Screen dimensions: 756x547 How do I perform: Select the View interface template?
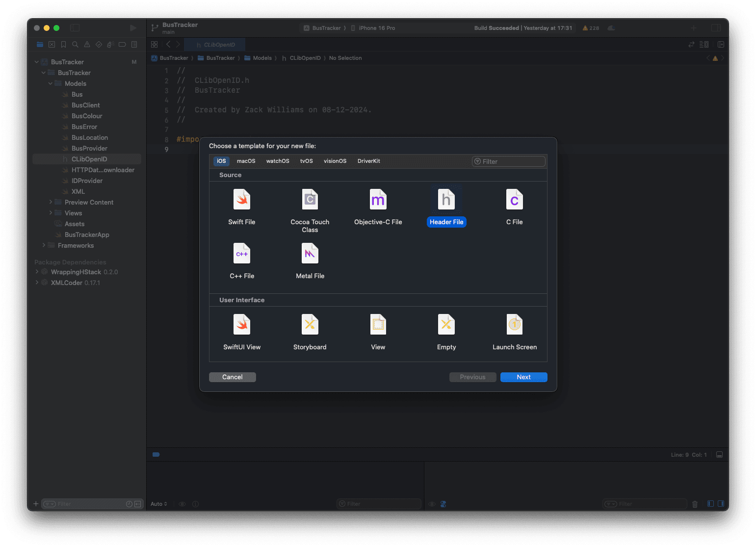click(x=378, y=332)
